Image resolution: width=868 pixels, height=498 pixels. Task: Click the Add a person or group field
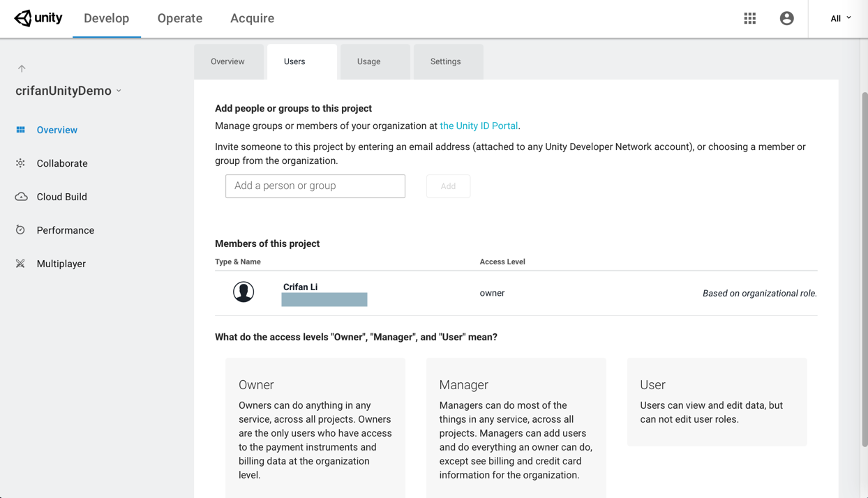(315, 186)
